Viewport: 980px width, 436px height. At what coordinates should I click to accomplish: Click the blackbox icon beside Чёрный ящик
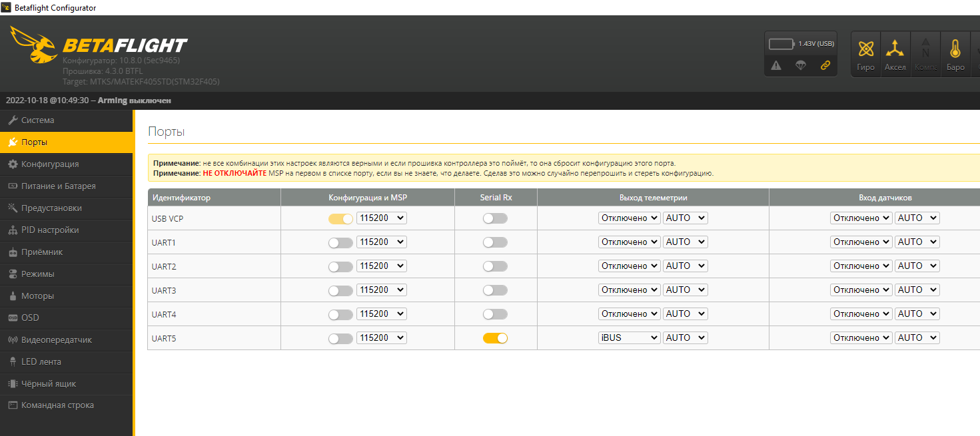pos(13,384)
